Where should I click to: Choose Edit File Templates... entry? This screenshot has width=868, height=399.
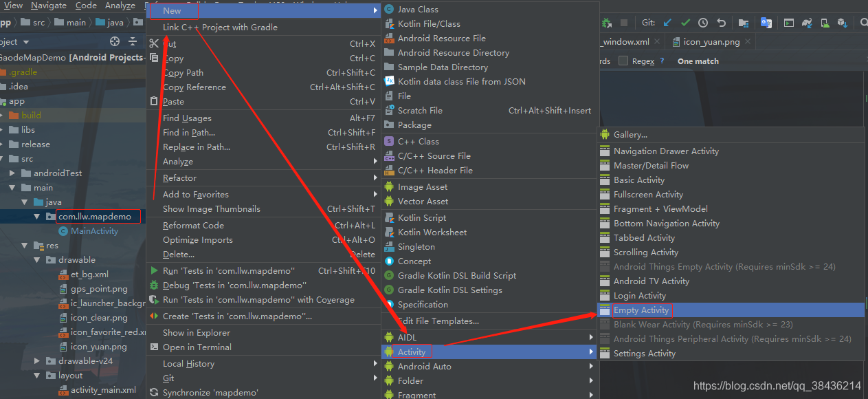tap(489, 321)
